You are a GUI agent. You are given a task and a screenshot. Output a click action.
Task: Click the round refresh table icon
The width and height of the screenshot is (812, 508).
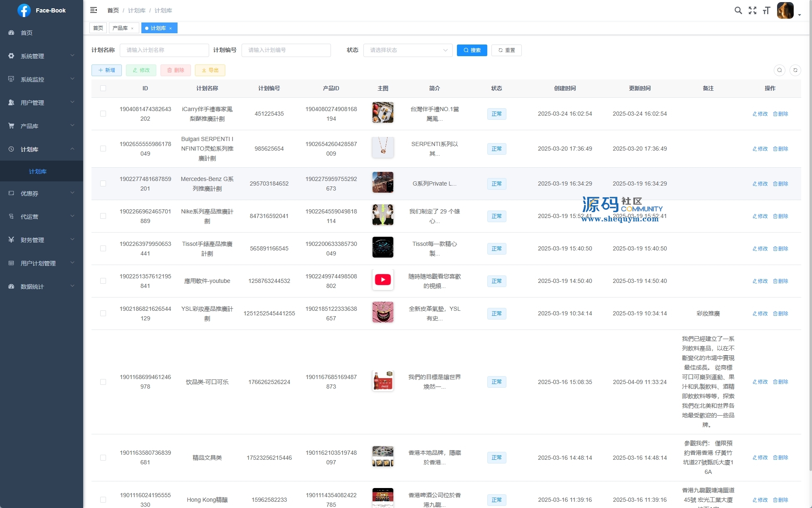(x=795, y=70)
